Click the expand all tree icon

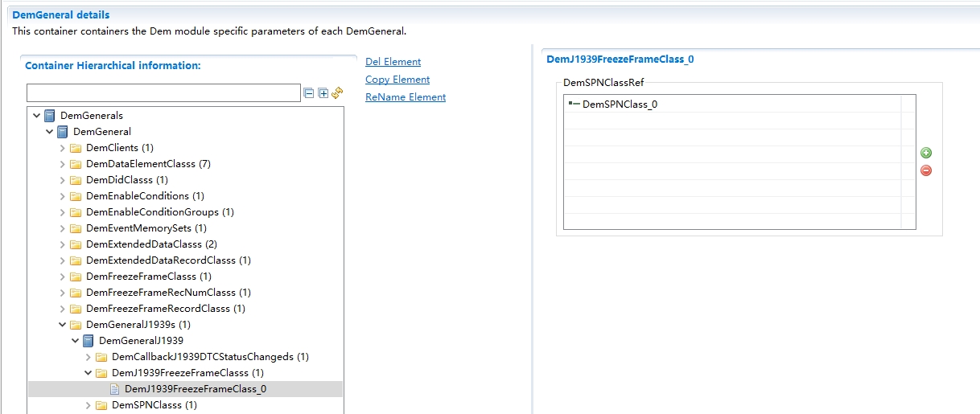(x=323, y=93)
